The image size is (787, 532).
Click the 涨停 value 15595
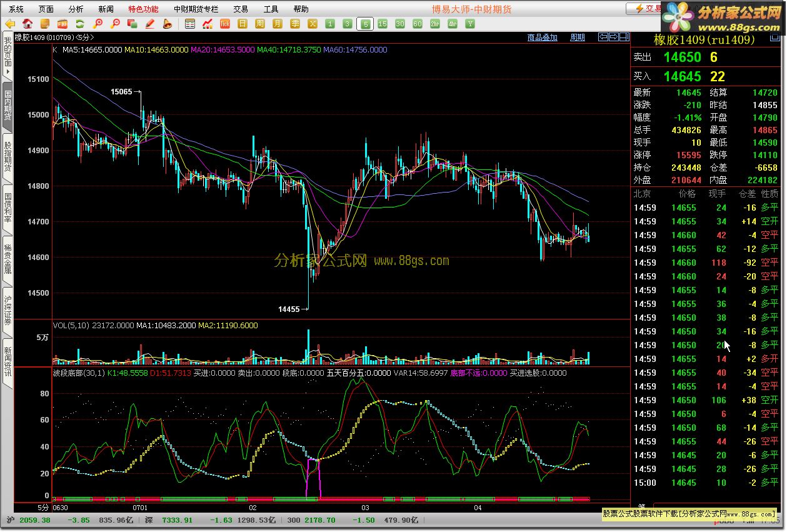click(689, 155)
